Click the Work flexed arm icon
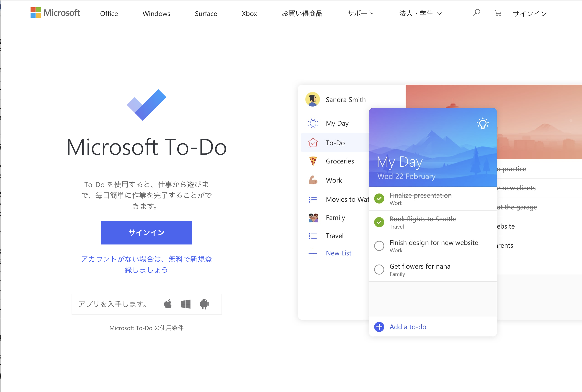Viewport: 582px width, 392px height. [x=313, y=180]
